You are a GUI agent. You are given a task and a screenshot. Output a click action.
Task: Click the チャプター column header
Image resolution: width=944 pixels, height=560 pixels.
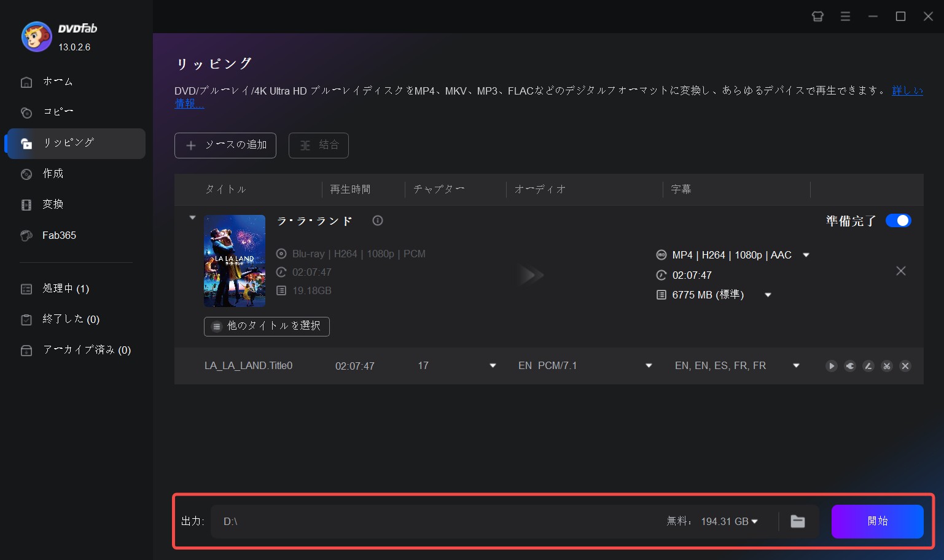pyautogui.click(x=439, y=189)
